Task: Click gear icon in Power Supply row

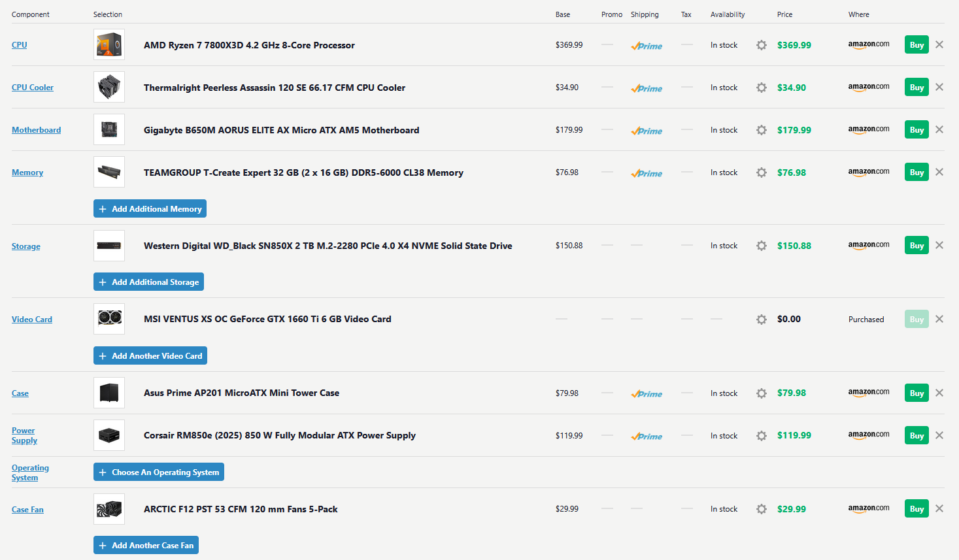Action: coord(761,436)
